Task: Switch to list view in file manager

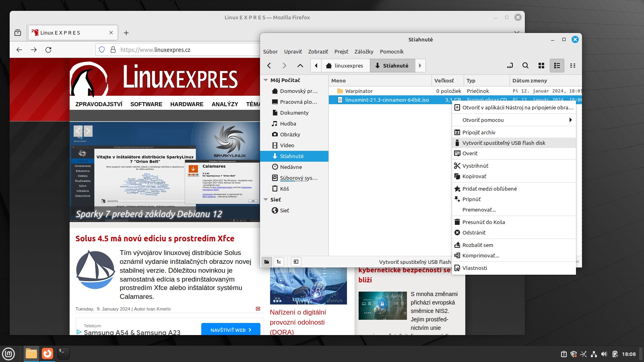Action: [557, 66]
